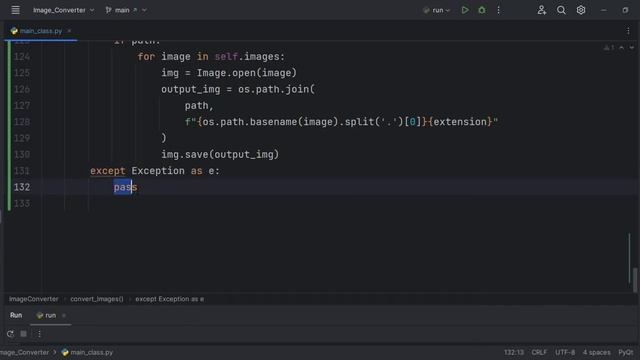The height and width of the screenshot is (360, 640).
Task: Open Search Everywhere magnifier
Action: pyautogui.click(x=561, y=10)
